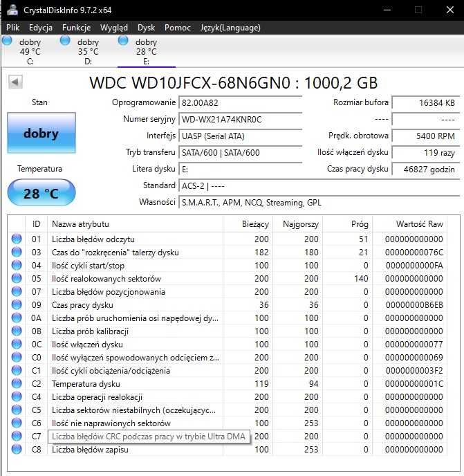
Task: Open the Wygląd menu
Action: coord(114,28)
